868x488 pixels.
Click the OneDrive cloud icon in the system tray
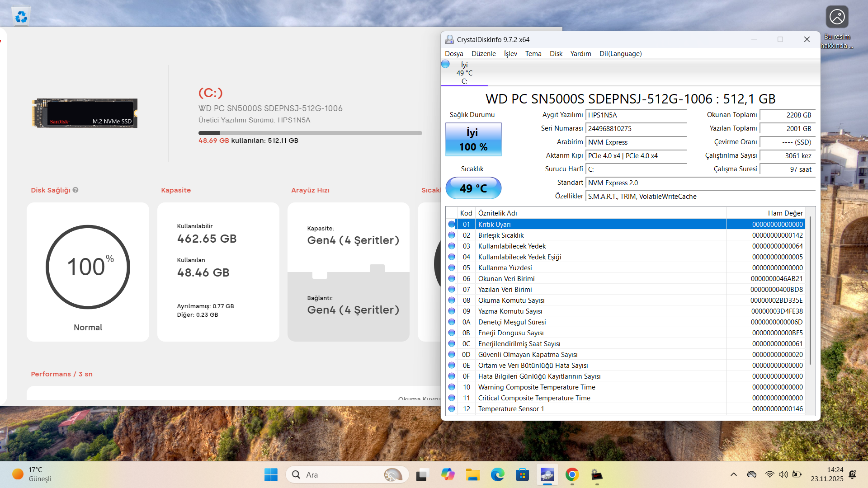752,474
